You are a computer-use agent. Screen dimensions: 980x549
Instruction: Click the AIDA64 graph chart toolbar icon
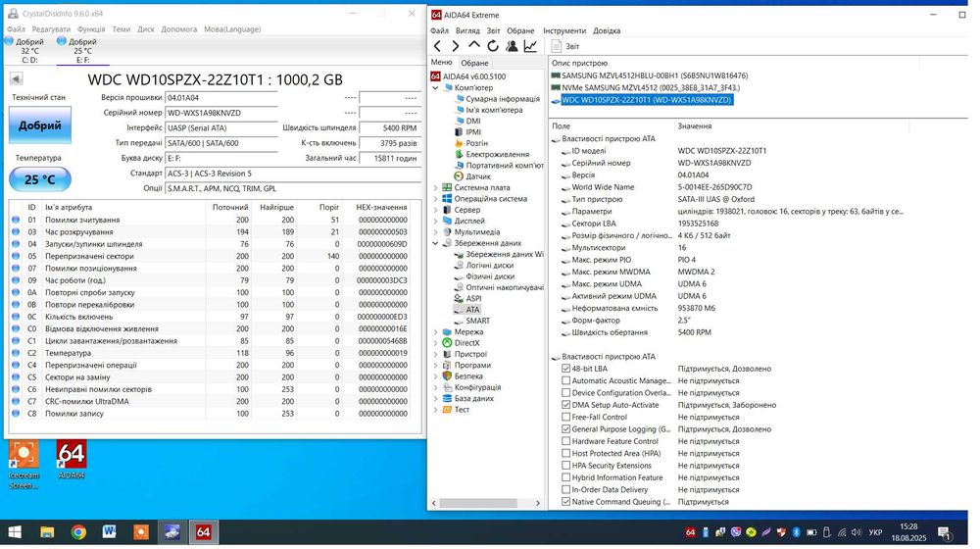[530, 46]
